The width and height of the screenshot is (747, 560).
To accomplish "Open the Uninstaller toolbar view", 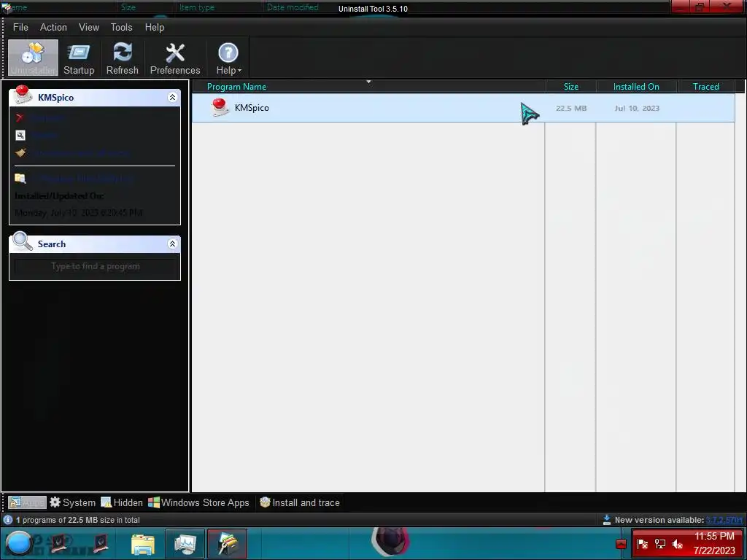I will tap(33, 58).
